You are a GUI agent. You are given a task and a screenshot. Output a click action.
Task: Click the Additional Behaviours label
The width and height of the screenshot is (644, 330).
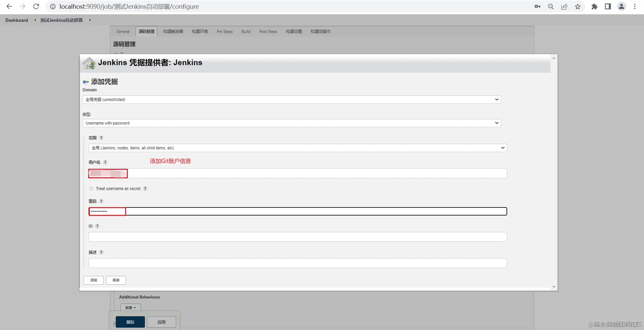coord(140,297)
